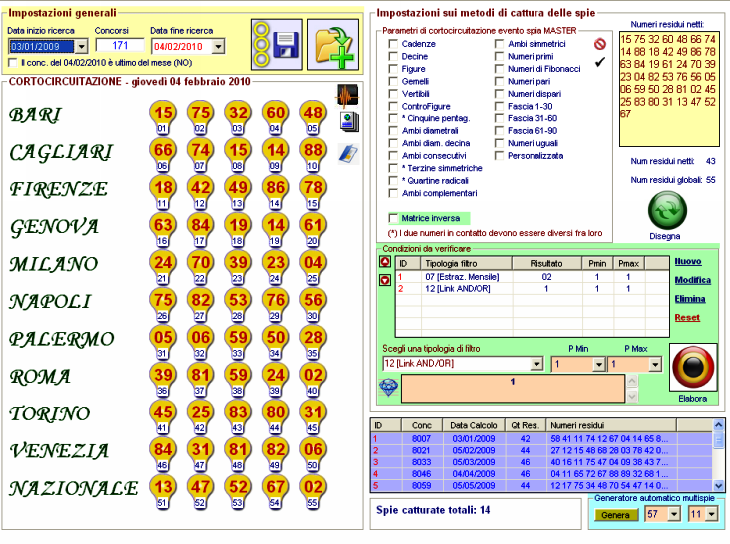Click the red Reset link
This screenshot has height=544, width=730.
(x=687, y=318)
